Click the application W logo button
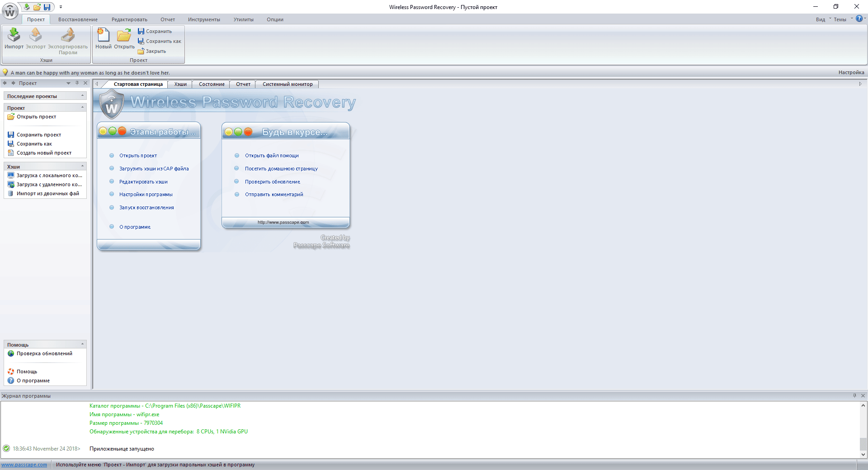The width and height of the screenshot is (868, 470). pyautogui.click(x=10, y=12)
